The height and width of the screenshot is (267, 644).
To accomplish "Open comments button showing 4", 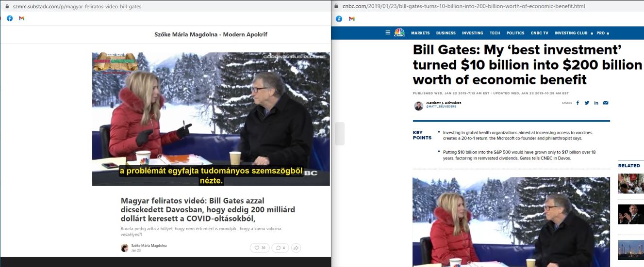I will (x=281, y=248).
